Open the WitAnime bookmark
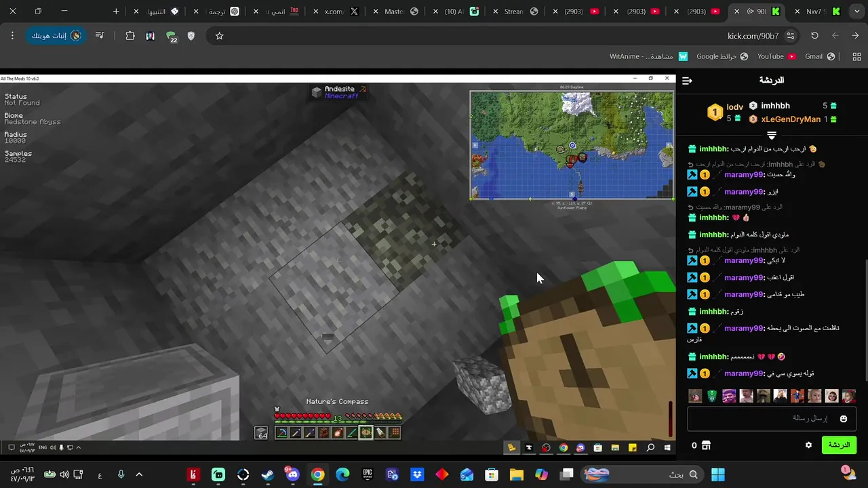Screen dimensions: 868x488 point(649,56)
